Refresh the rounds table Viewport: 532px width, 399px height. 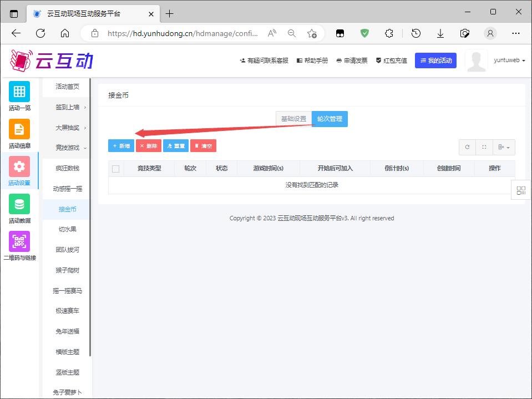467,147
